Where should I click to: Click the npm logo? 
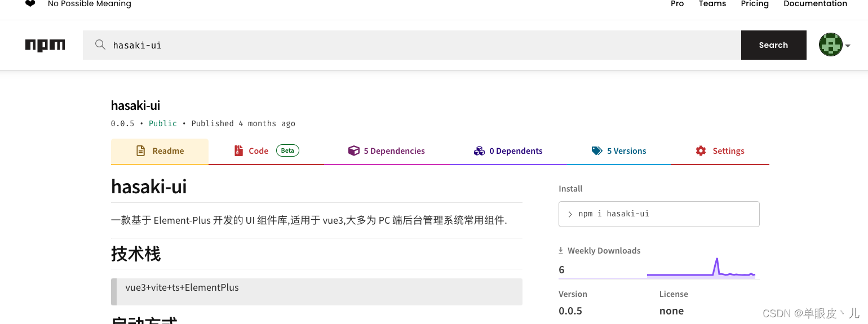[45, 45]
